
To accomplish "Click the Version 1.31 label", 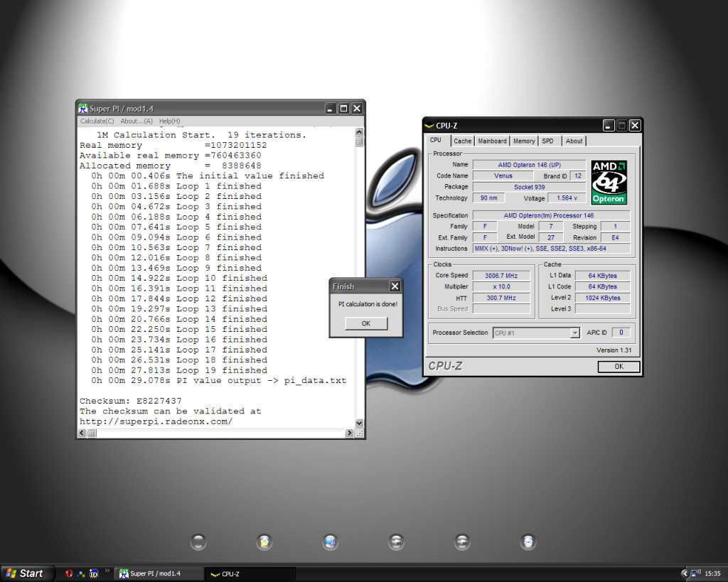I will pyautogui.click(x=614, y=350).
